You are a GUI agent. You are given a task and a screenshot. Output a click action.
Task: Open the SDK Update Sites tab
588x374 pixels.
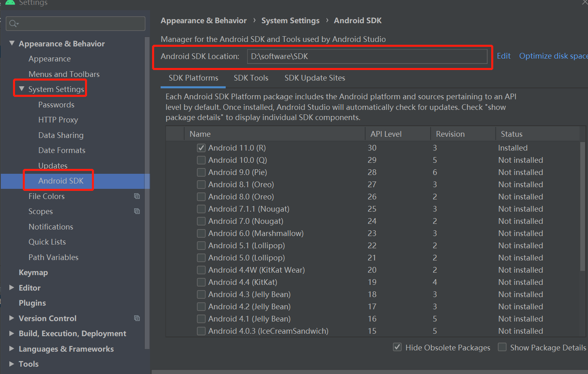tap(315, 78)
